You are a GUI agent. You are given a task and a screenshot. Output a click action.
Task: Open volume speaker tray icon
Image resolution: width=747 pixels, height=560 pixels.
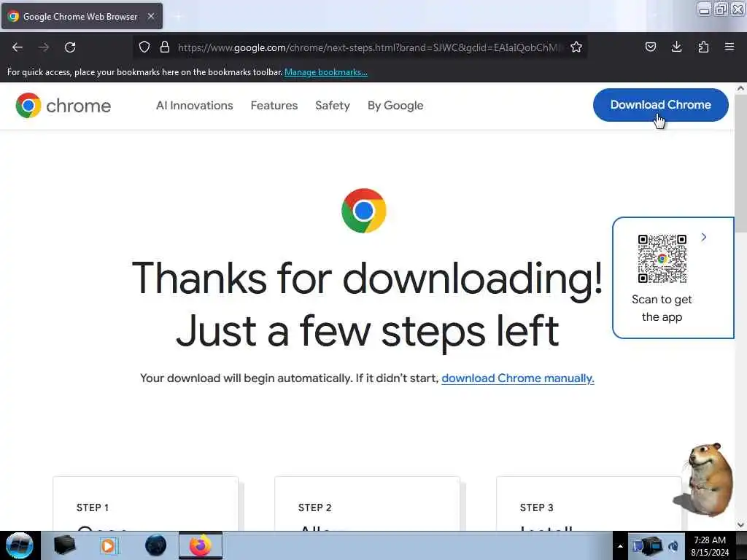pyautogui.click(x=673, y=545)
